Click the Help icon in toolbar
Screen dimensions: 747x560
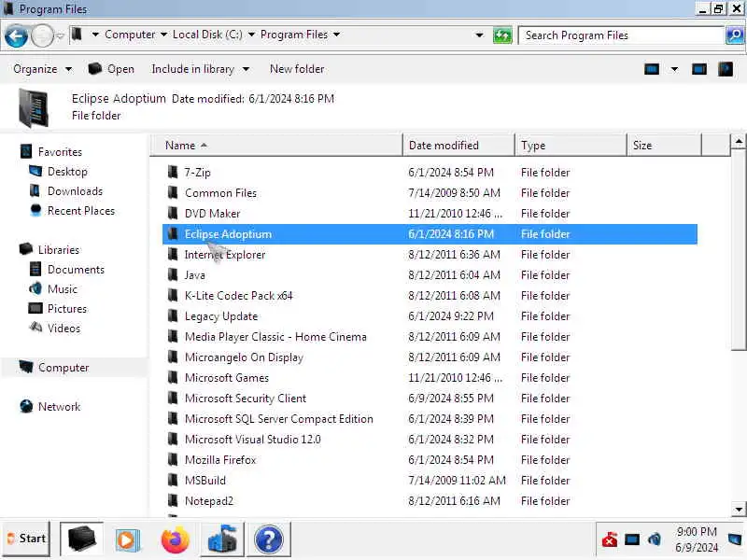(x=726, y=69)
